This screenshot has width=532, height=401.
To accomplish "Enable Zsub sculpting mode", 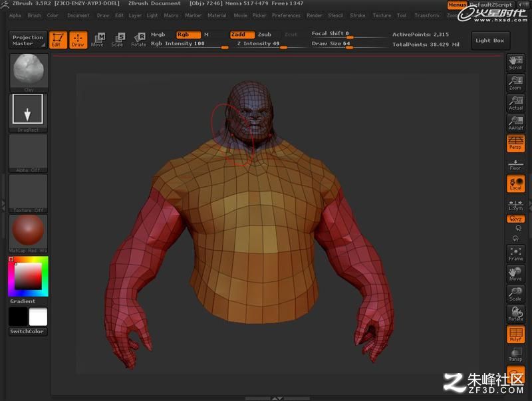I will click(x=264, y=35).
